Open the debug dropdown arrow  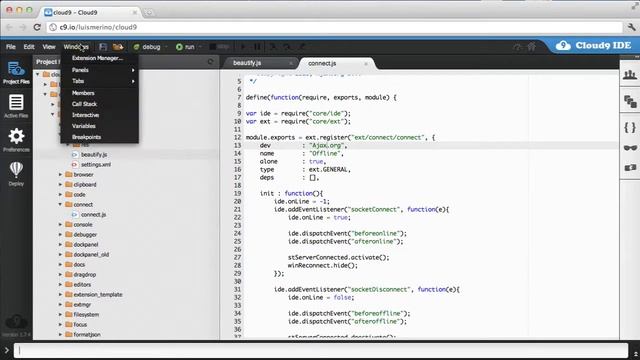click(166, 47)
